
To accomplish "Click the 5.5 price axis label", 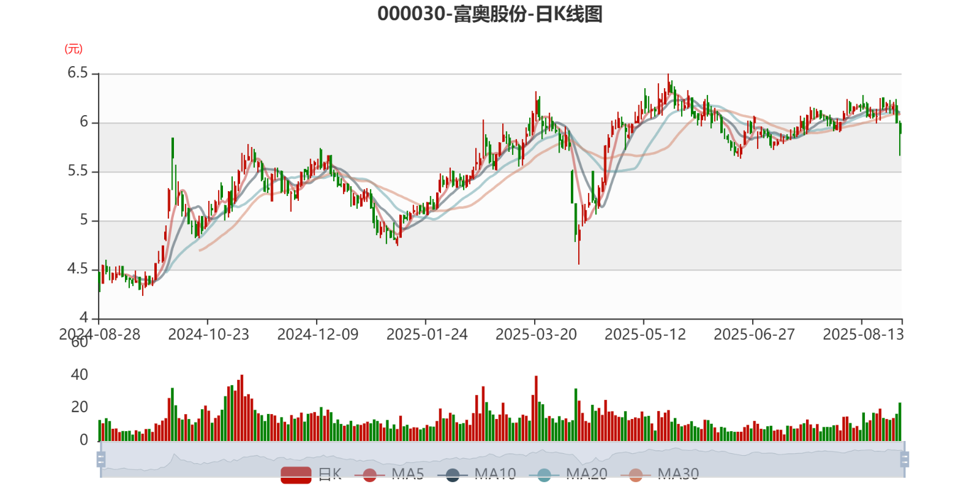I will point(78,171).
